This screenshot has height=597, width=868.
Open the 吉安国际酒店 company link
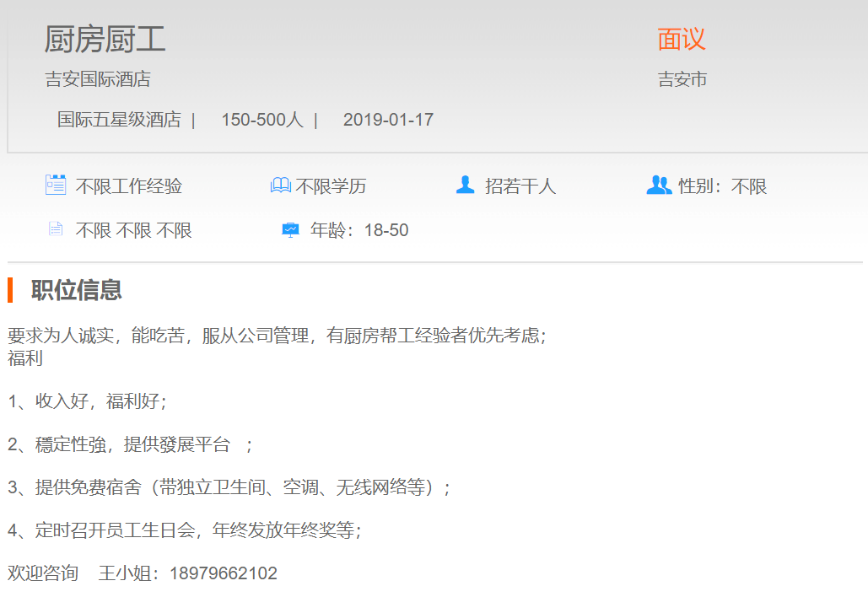coord(98,80)
